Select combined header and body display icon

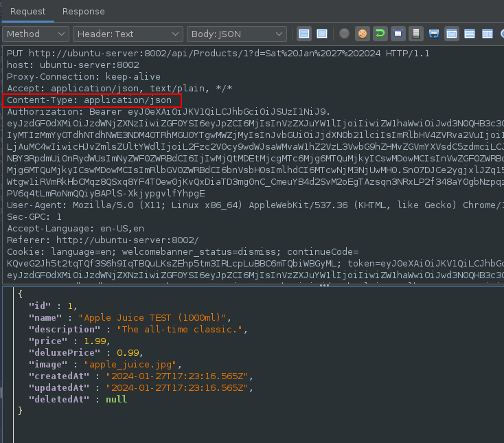[322, 34]
